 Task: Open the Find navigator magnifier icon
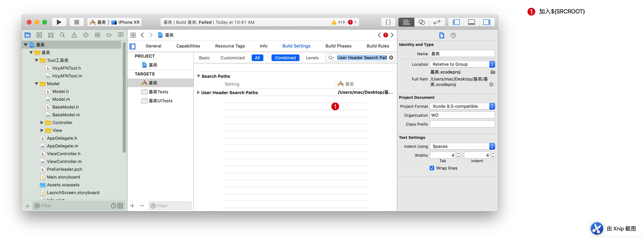tap(63, 35)
